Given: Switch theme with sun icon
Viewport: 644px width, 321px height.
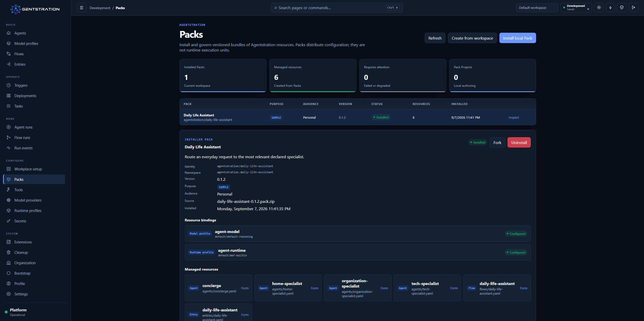Looking at the screenshot, I should tap(599, 8).
